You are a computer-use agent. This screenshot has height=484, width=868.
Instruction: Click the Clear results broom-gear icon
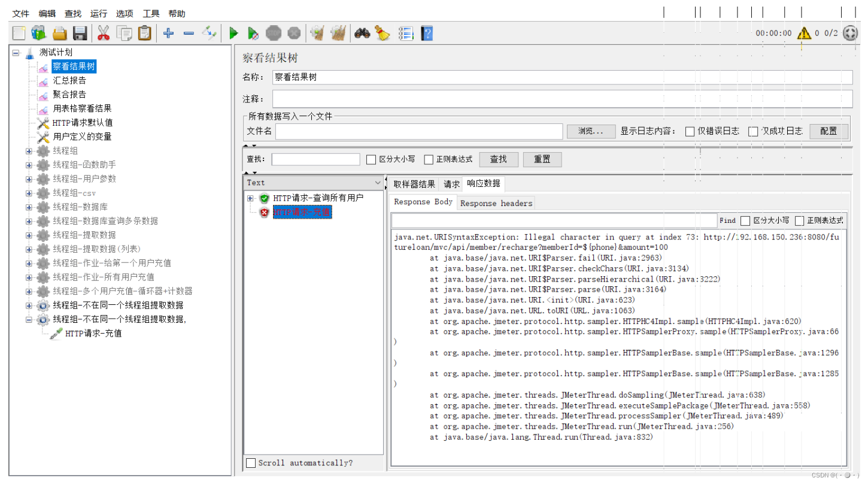pyautogui.click(x=317, y=33)
